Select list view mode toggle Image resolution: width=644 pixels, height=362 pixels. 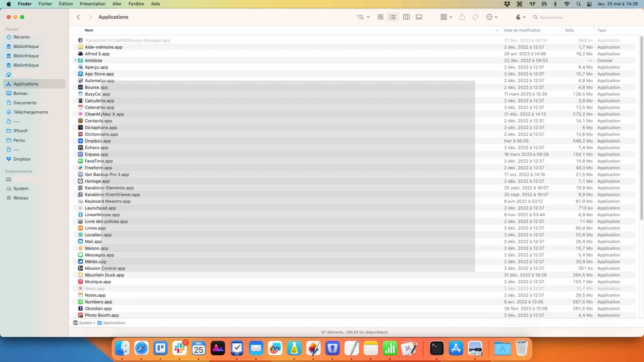point(393,17)
